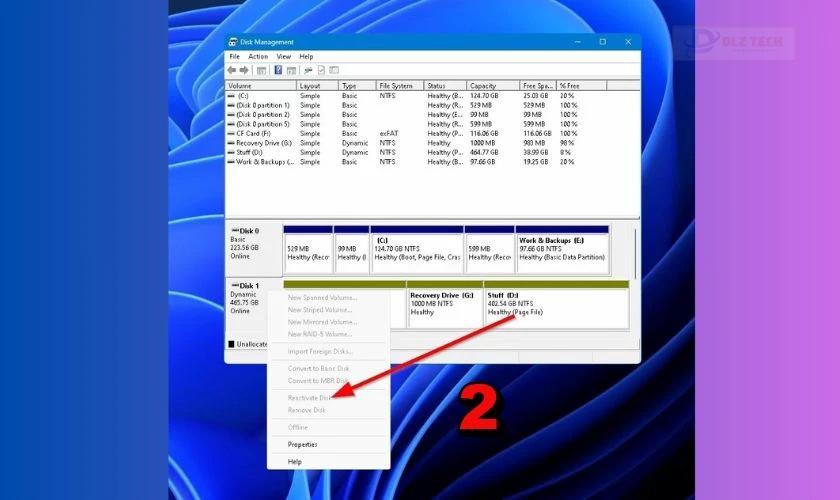Click the exFAT file system cell
840x500 pixels.
pyautogui.click(x=389, y=133)
